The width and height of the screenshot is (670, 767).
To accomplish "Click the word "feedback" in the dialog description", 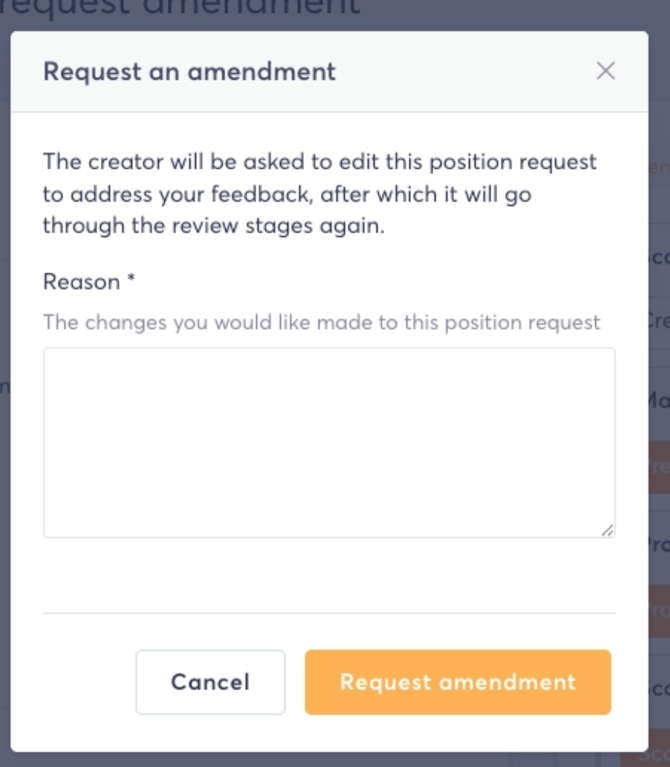I will [262, 194].
